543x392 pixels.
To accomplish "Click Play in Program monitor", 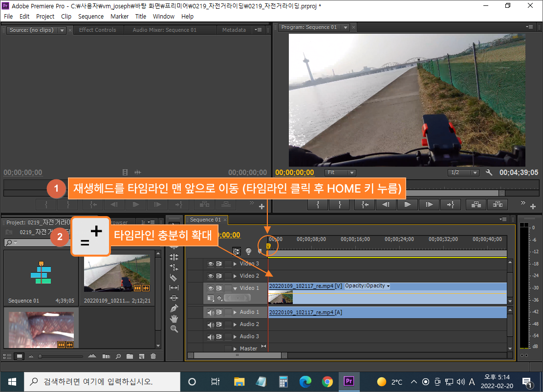I will pyautogui.click(x=408, y=205).
